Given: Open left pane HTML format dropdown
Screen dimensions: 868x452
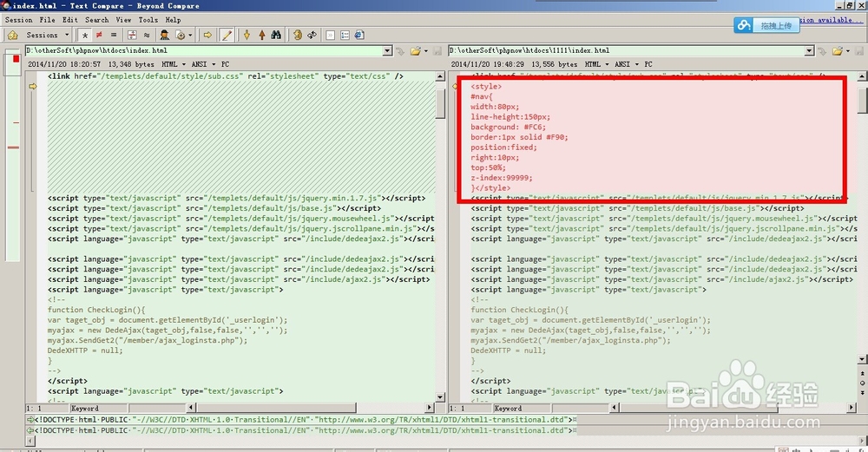Looking at the screenshot, I should pyautogui.click(x=174, y=64).
